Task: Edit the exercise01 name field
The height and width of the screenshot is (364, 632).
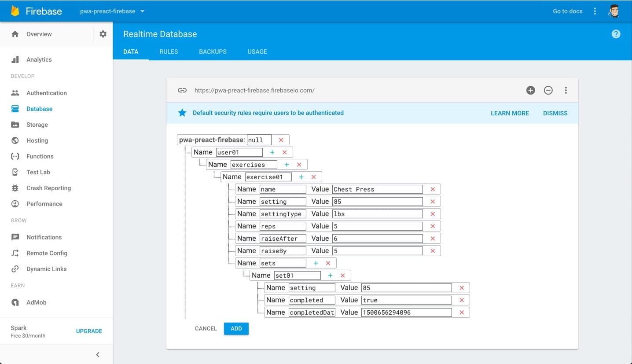Action: click(268, 177)
